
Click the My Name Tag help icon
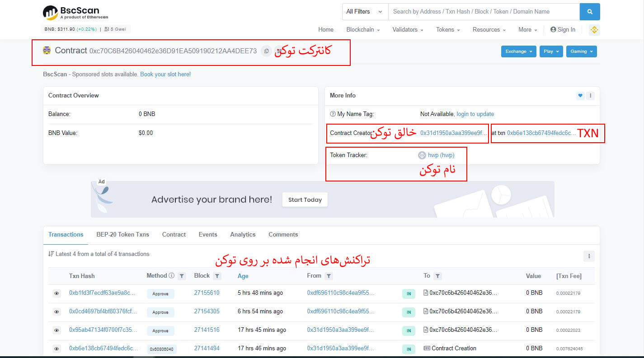(x=333, y=114)
